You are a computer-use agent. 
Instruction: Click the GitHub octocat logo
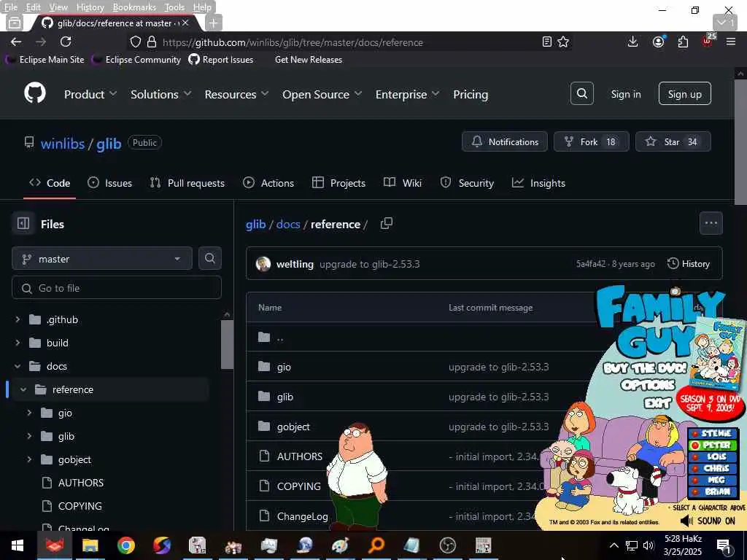pyautogui.click(x=35, y=93)
